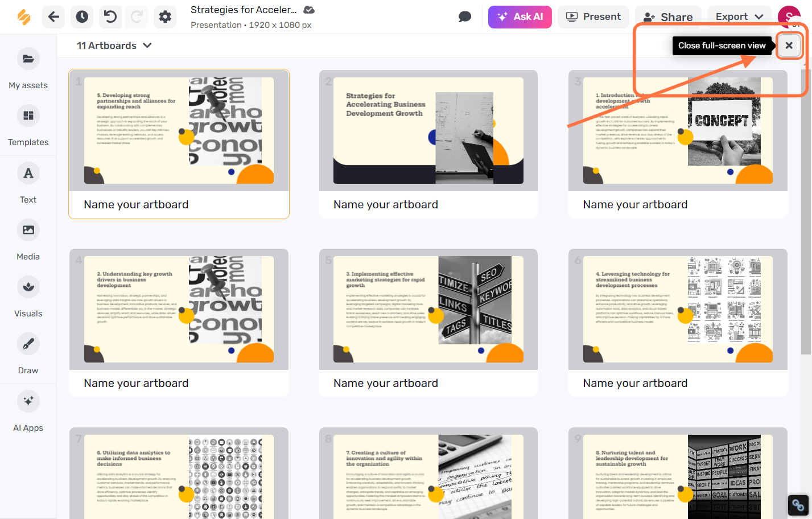Select the Draw tool
The width and height of the screenshot is (812, 519).
point(28,354)
